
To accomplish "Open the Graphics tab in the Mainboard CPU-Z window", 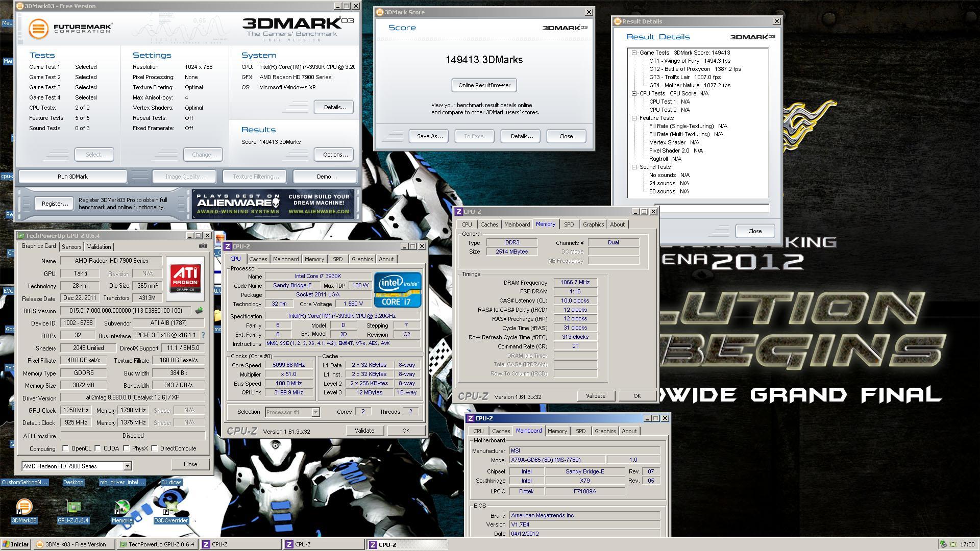I will [x=605, y=431].
